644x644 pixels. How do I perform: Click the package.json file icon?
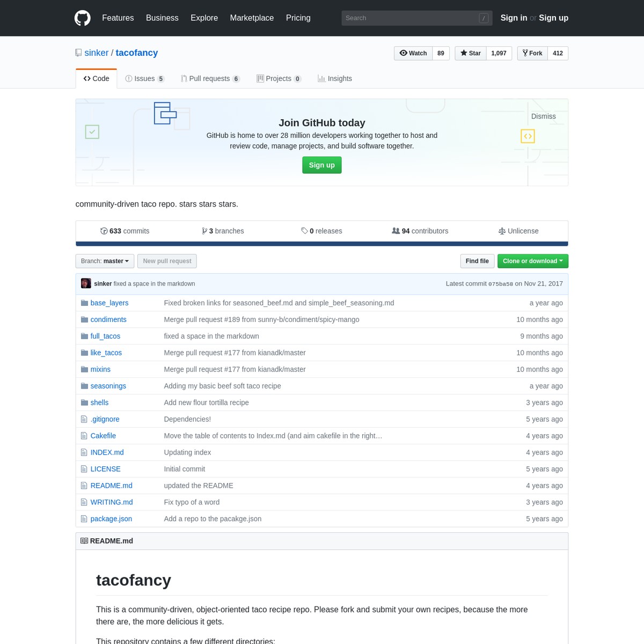84,519
